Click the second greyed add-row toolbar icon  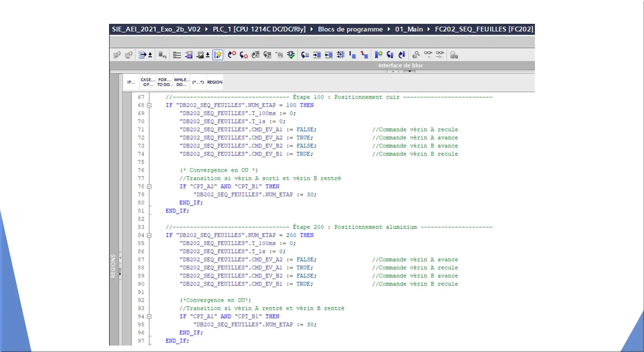[x=129, y=55]
